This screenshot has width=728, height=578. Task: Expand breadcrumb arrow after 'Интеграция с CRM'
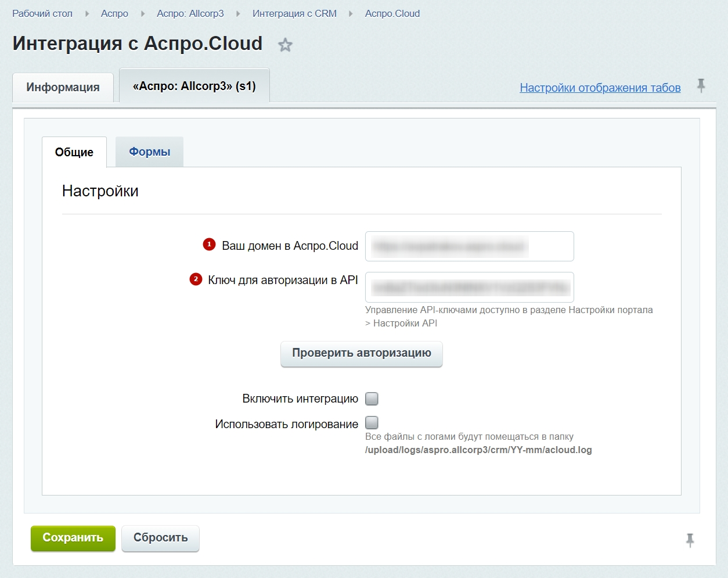351,13
